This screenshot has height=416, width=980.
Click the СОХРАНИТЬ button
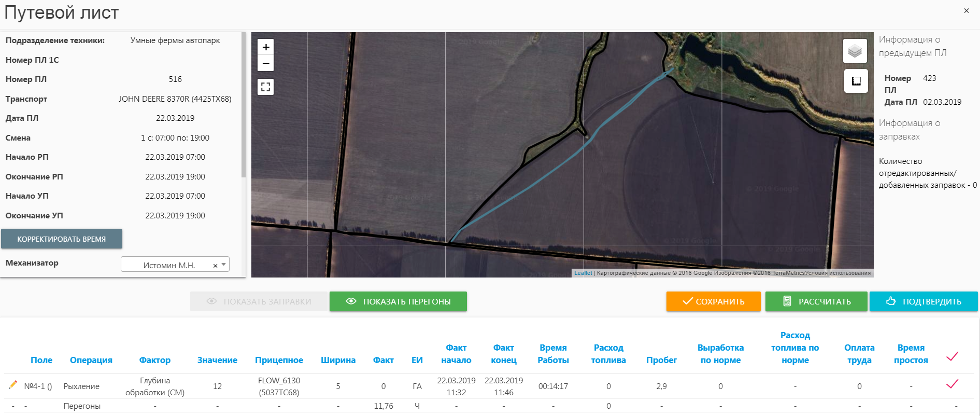point(714,301)
